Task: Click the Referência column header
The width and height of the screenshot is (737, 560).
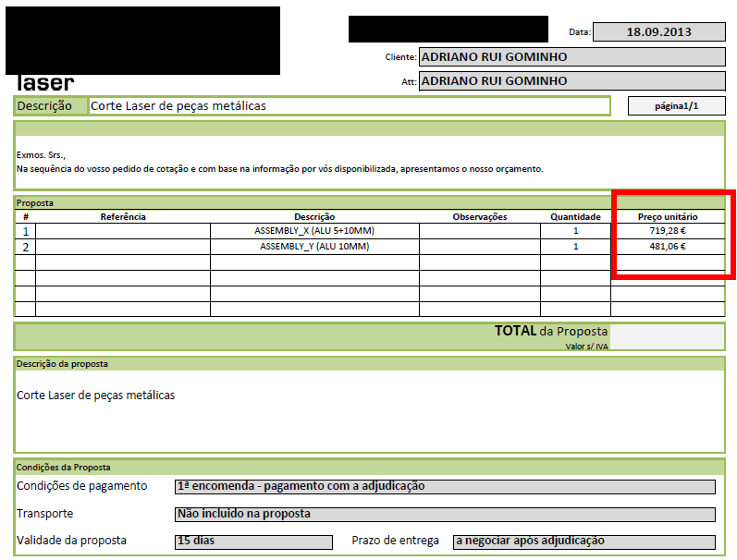Action: (123, 216)
